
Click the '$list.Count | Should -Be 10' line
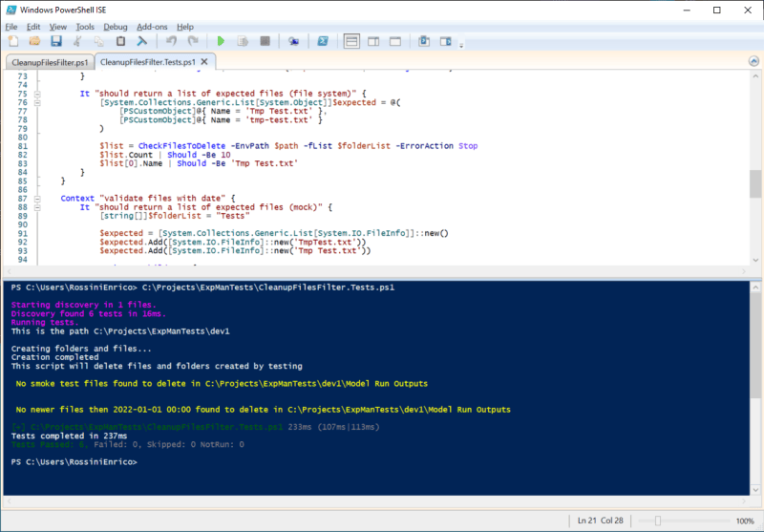pos(165,155)
